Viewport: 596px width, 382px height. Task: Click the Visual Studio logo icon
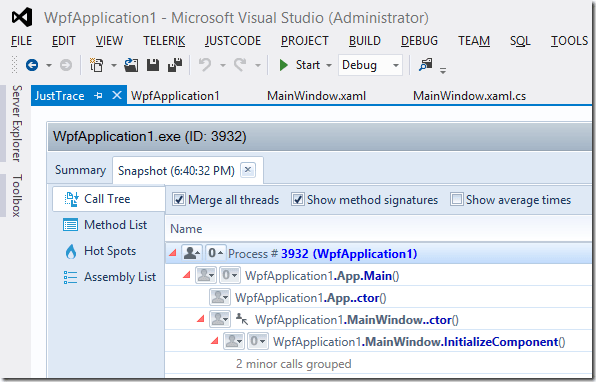tap(22, 17)
